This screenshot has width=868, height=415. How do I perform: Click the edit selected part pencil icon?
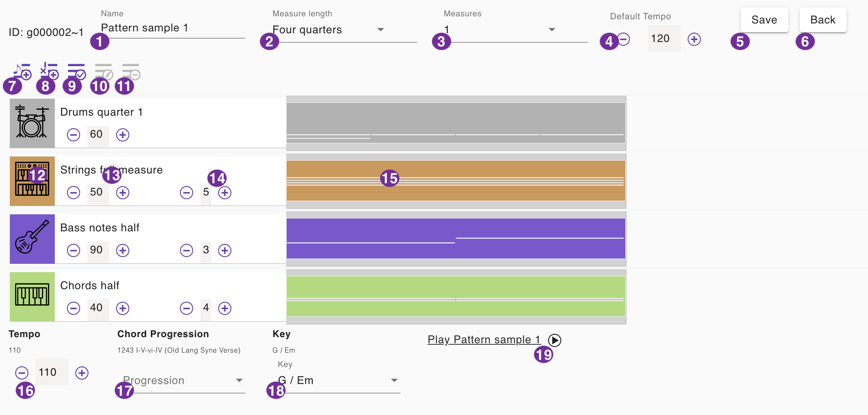click(x=104, y=71)
